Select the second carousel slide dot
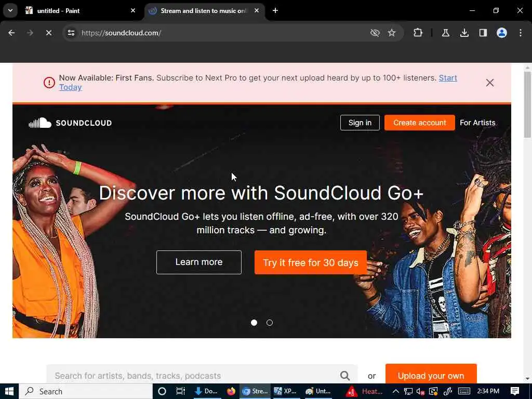The height and width of the screenshot is (399, 532). coord(270,323)
